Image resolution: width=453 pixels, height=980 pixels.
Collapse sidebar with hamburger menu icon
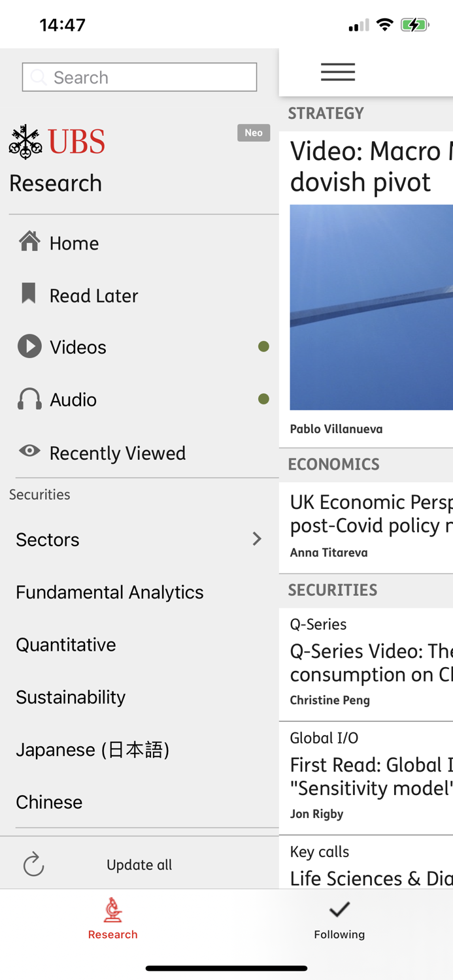(x=338, y=72)
